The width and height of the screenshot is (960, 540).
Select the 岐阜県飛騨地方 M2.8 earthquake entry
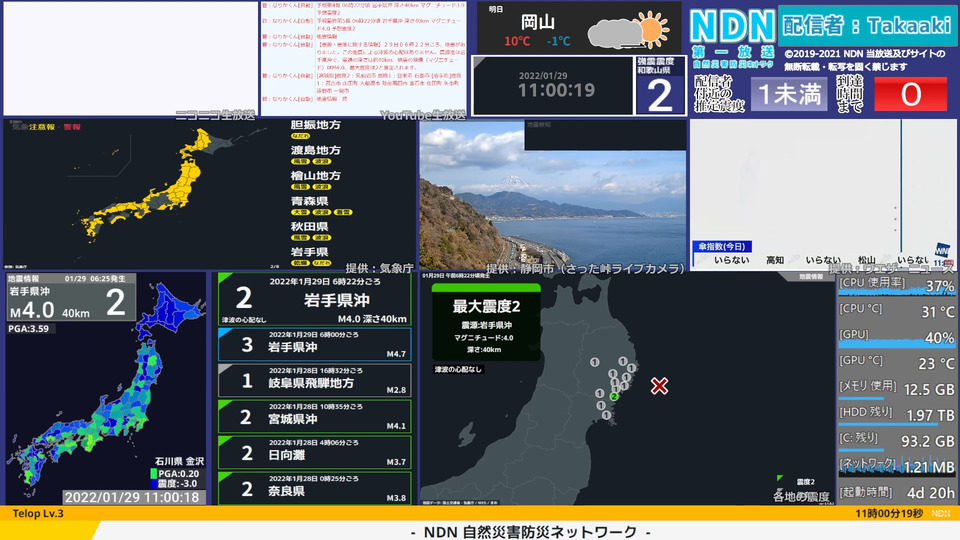coord(315,380)
